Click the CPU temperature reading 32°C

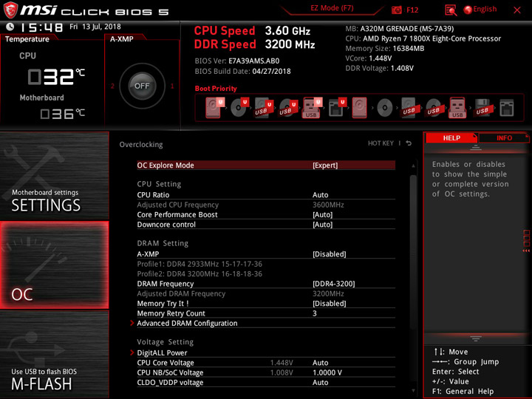(56, 76)
